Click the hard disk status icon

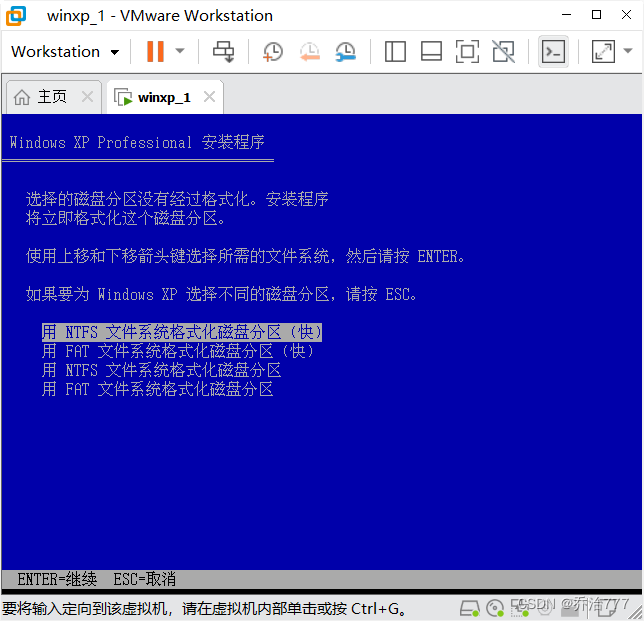469,608
